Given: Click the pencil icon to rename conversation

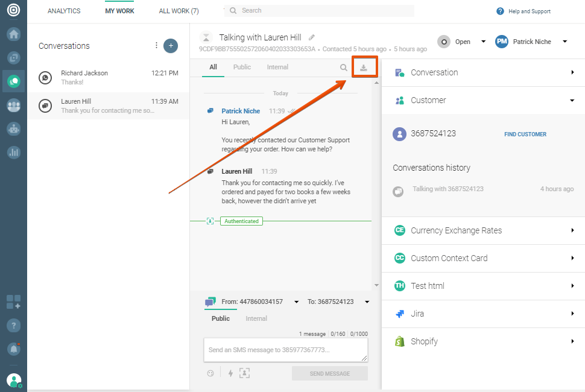Looking at the screenshot, I should (312, 37).
